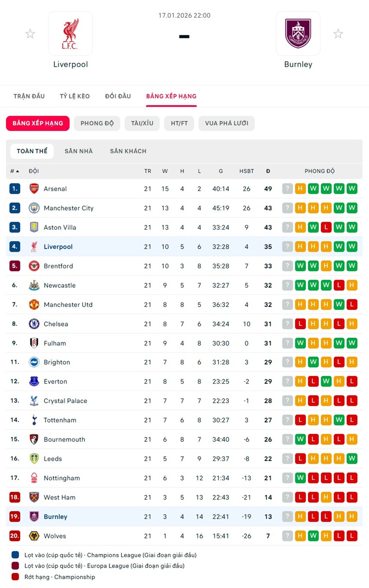This screenshot has height=588, width=369.
Task: Open the TỶ LỆ KÈO tab
Action: [75, 96]
